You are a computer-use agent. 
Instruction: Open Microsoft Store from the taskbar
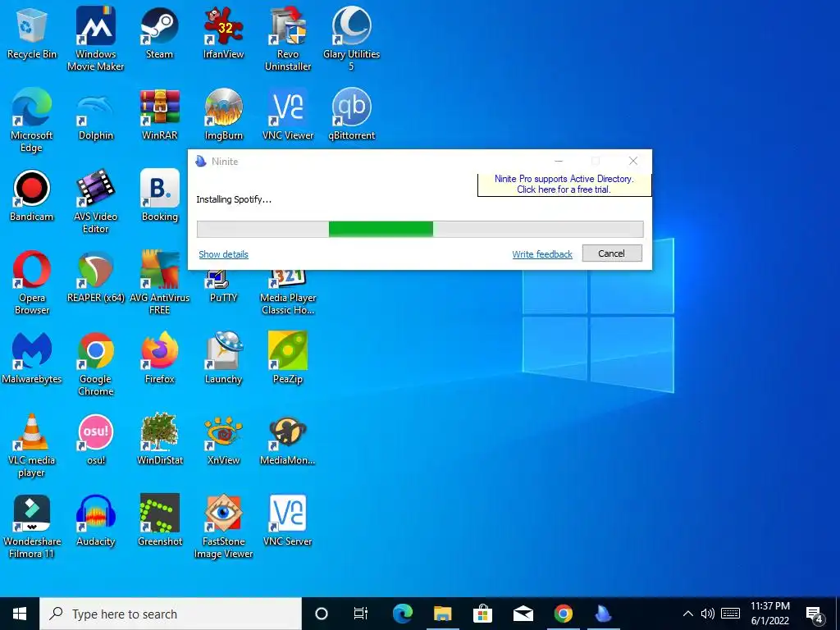482,614
